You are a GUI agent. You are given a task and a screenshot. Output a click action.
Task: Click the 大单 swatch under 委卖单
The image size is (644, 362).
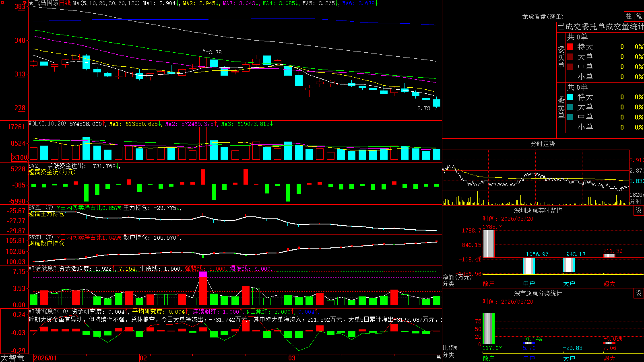coord(570,107)
